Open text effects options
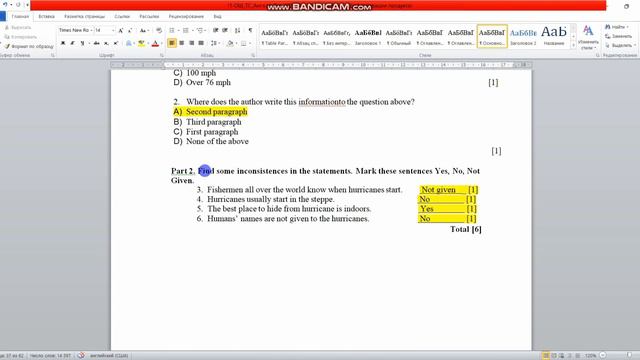The height and width of the screenshot is (360, 640). pos(129,43)
